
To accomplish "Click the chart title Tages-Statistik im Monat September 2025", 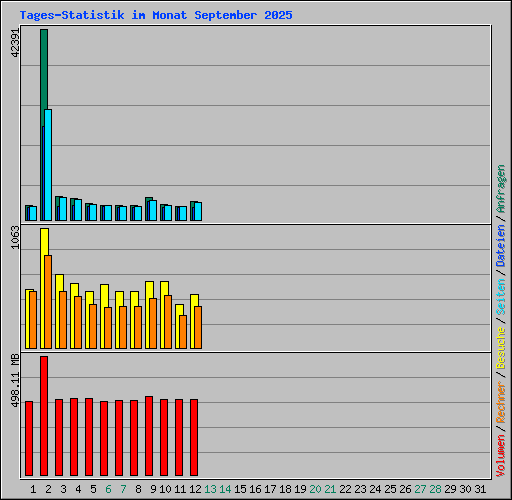I will point(156,15).
